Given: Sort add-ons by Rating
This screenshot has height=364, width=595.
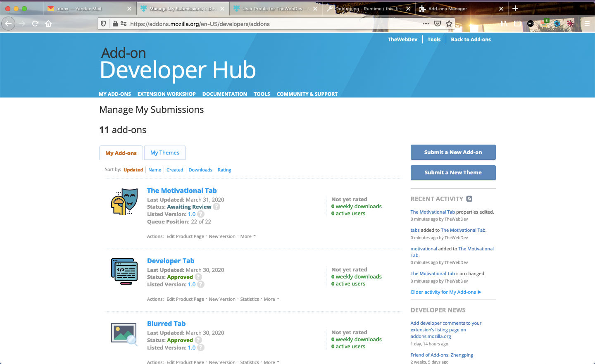Looking at the screenshot, I should (x=224, y=170).
